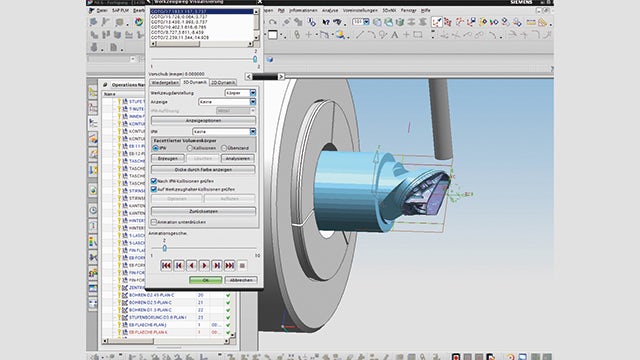Screen dimensions: 640x360
Task: Enable 'Animation unterdrücken' checkbox
Action: click(x=154, y=222)
